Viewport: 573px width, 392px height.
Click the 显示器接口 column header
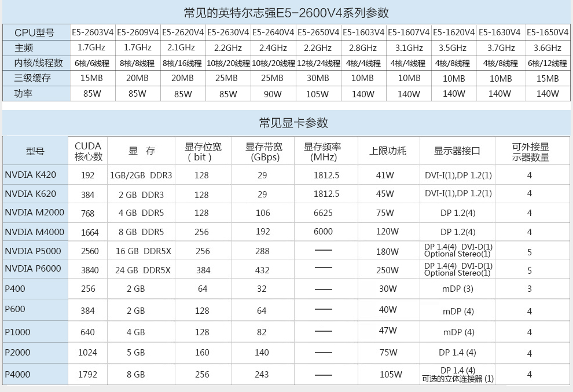click(457, 151)
